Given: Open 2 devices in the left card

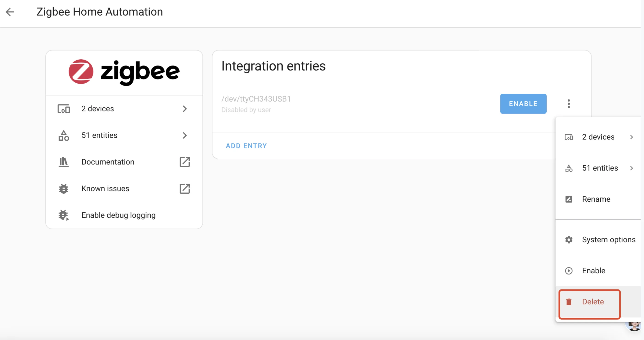Looking at the screenshot, I should click(x=124, y=109).
